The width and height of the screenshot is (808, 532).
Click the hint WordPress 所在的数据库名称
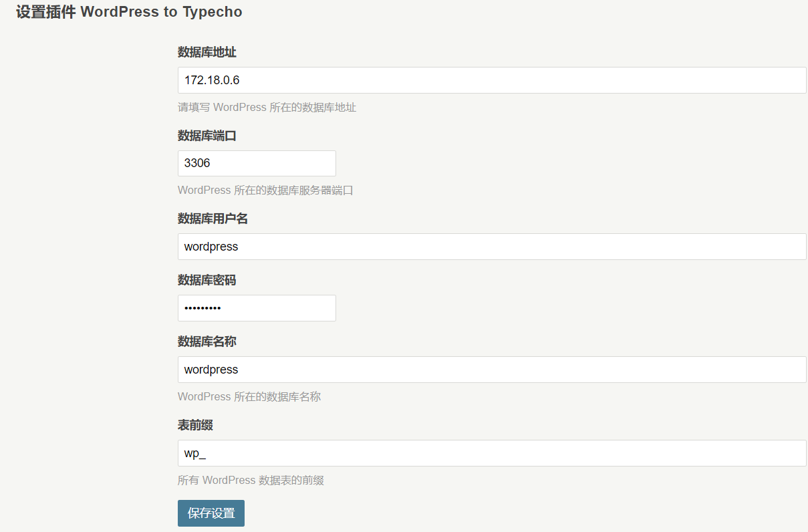[x=249, y=397]
